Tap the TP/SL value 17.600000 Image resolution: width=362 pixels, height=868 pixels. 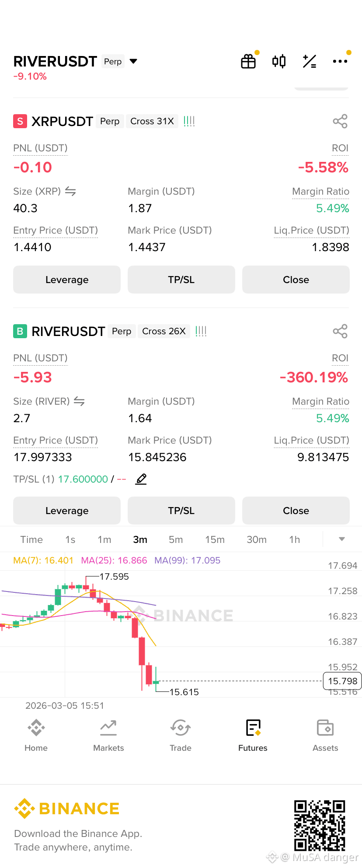pyautogui.click(x=83, y=479)
